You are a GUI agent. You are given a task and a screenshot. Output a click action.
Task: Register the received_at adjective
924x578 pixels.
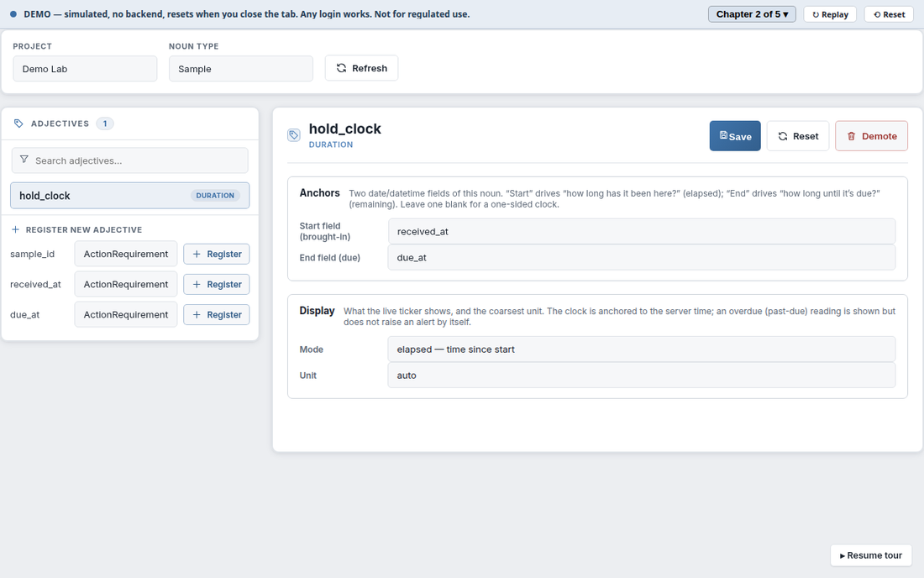[x=216, y=284]
